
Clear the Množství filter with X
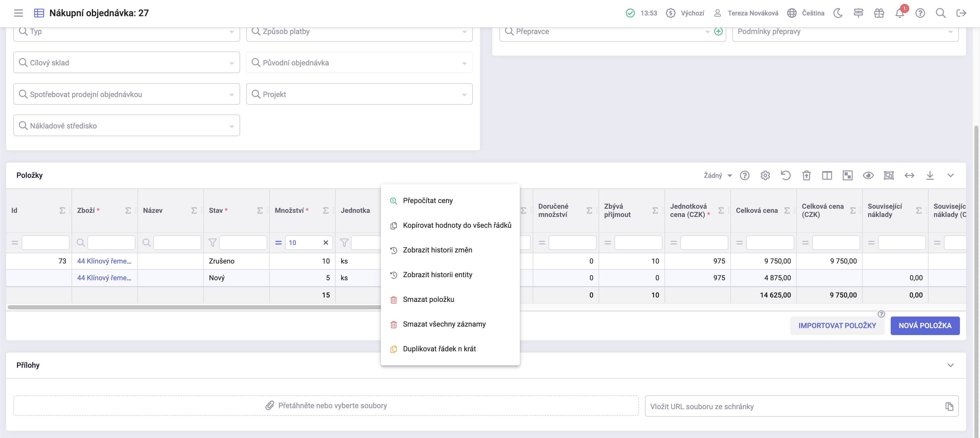pyautogui.click(x=326, y=243)
